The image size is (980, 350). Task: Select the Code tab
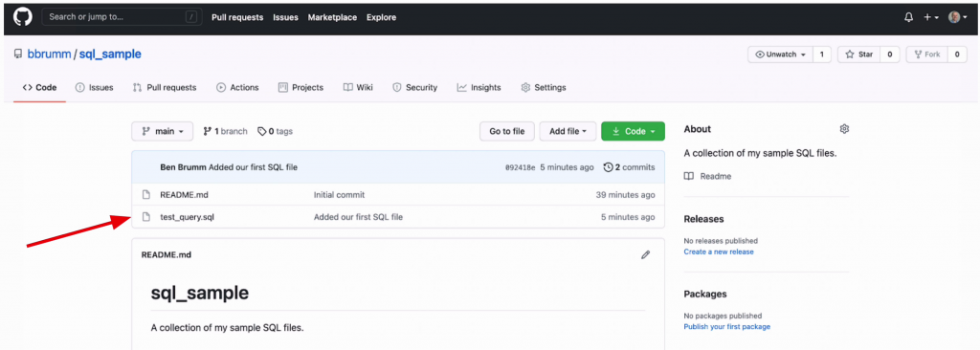tap(39, 88)
